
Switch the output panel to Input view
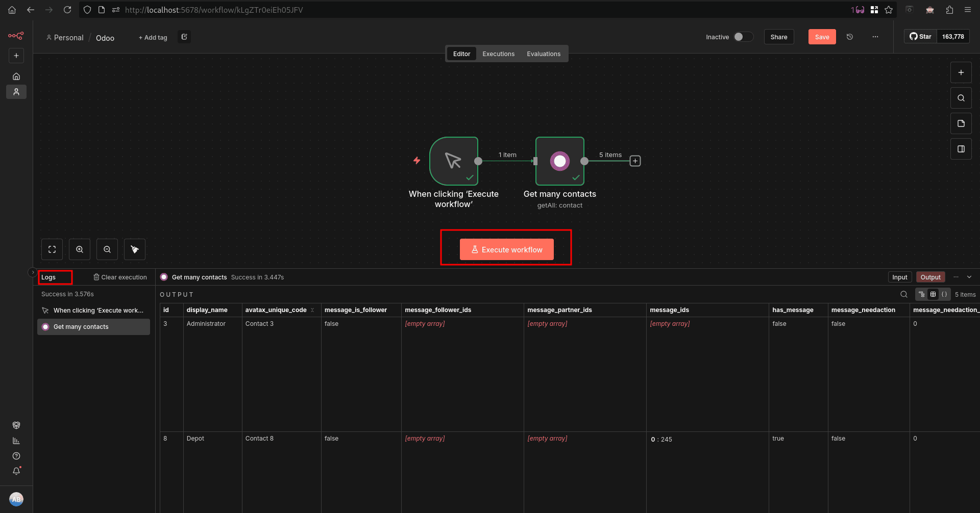click(x=900, y=277)
